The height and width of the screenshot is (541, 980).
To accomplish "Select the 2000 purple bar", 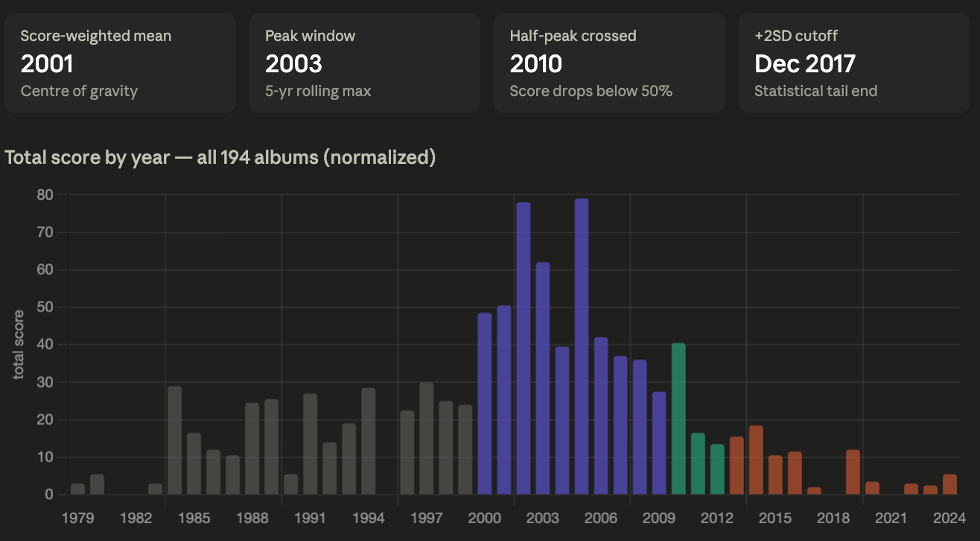I will click(485, 404).
